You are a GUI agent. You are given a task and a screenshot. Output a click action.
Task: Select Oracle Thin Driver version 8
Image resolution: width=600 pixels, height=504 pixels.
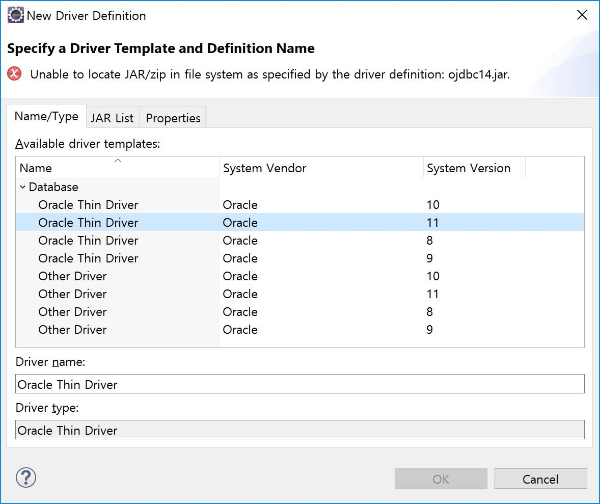click(300, 240)
